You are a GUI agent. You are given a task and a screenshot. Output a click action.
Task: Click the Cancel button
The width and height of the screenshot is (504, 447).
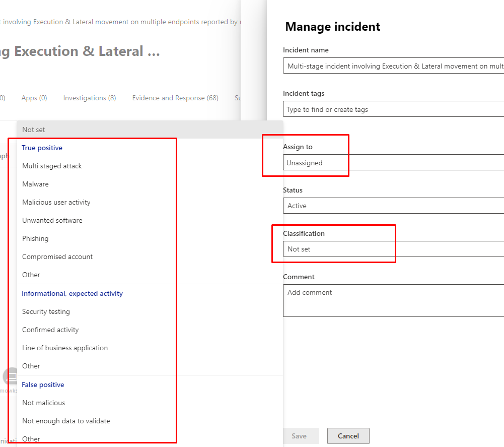348,436
